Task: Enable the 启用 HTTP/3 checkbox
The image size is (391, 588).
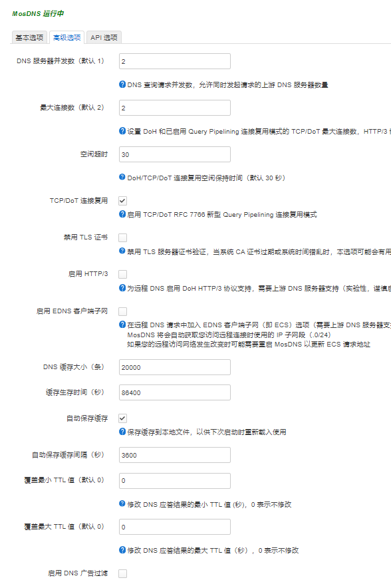Action: (122, 275)
